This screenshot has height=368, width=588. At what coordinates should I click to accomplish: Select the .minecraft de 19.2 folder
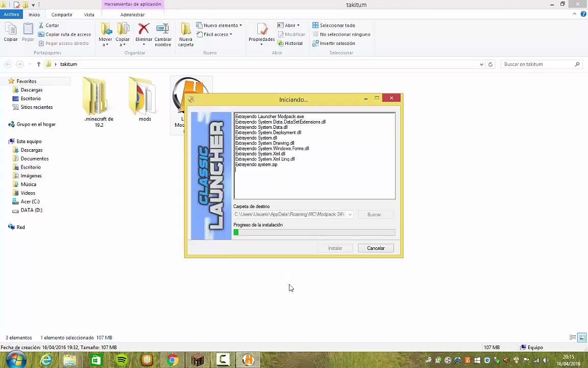tap(99, 102)
